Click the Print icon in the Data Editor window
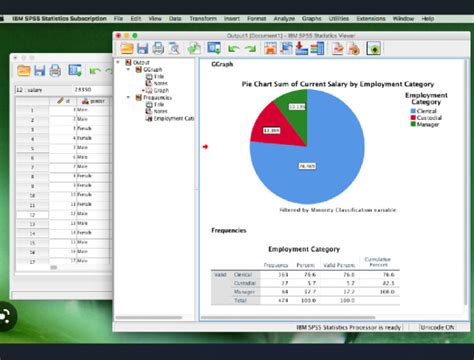 55,71
